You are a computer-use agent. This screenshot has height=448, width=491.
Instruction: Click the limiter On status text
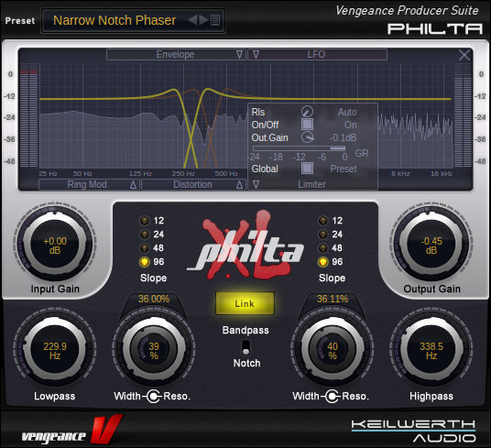[351, 125]
